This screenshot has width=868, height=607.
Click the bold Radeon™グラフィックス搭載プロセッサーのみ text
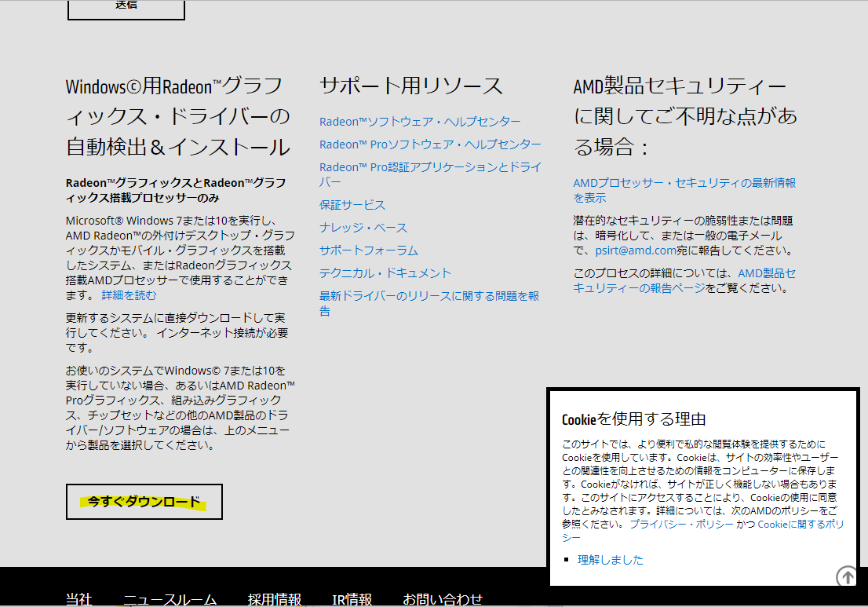pyautogui.click(x=176, y=190)
